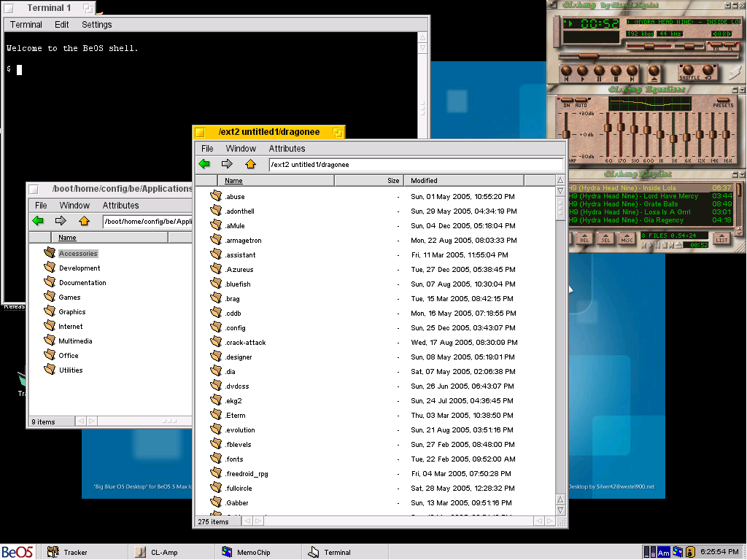Click the up-folder arrow in the Applications window

click(x=84, y=220)
